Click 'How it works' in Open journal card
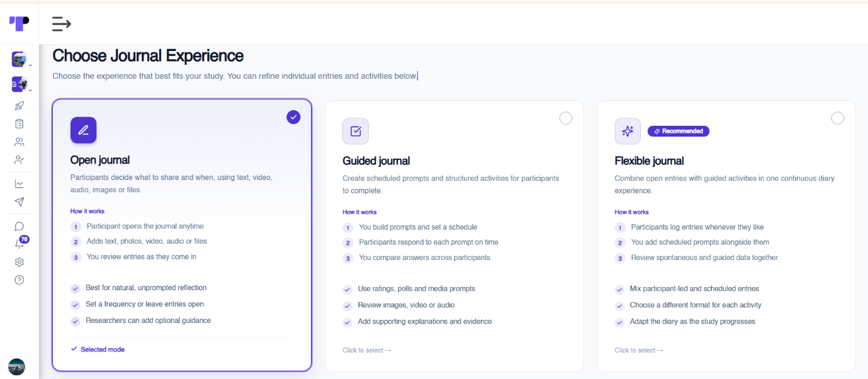This screenshot has height=379, width=868. coord(87,212)
